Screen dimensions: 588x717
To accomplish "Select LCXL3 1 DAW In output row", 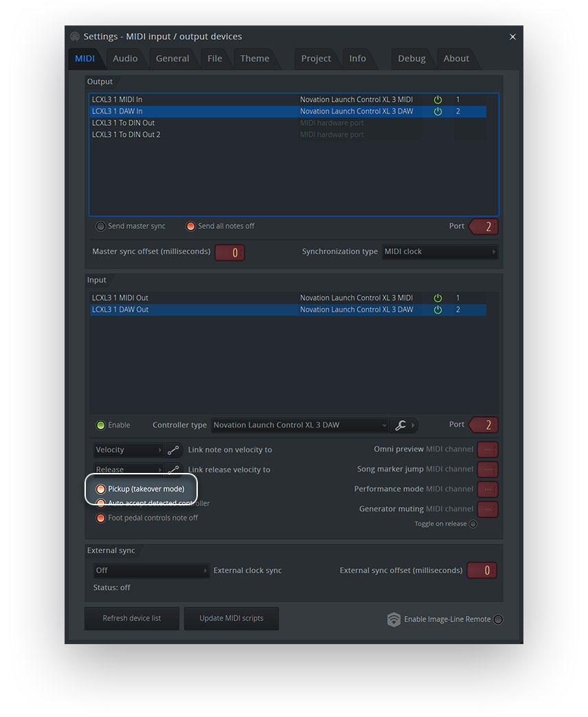I will [288, 111].
